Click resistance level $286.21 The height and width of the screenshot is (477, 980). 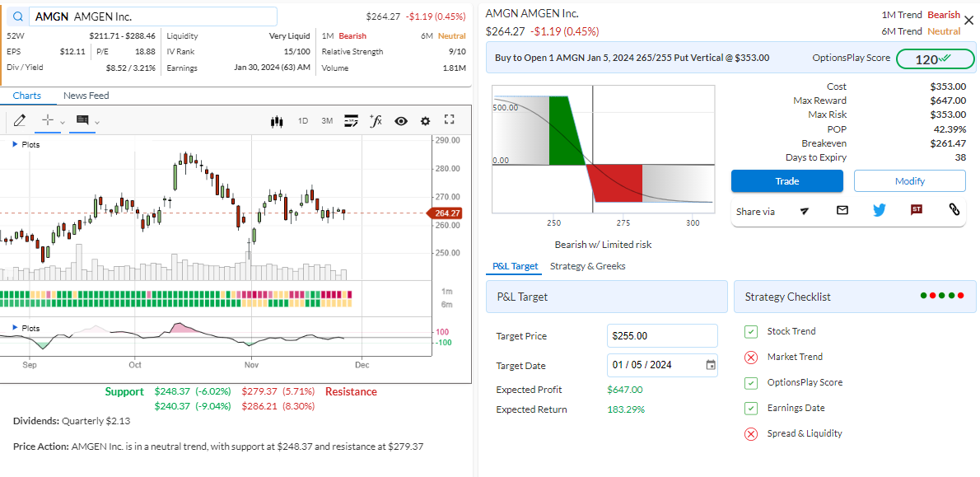point(259,406)
